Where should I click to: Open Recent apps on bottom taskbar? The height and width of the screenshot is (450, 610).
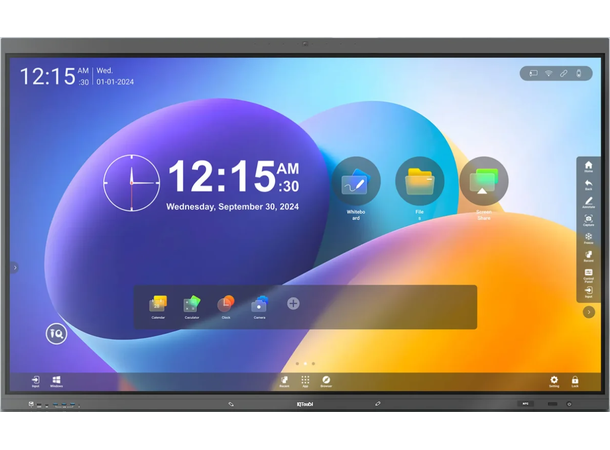284,381
